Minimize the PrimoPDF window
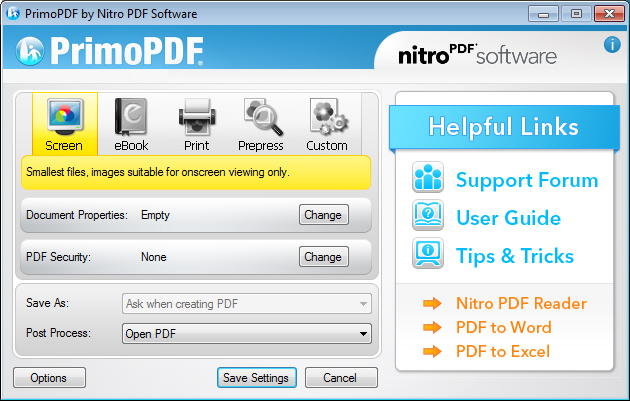The image size is (630, 401). pyautogui.click(x=543, y=14)
